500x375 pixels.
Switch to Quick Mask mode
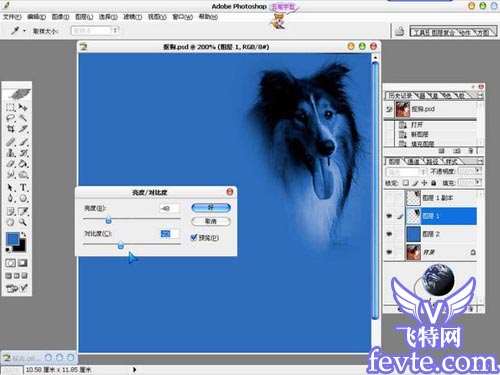click(x=22, y=263)
